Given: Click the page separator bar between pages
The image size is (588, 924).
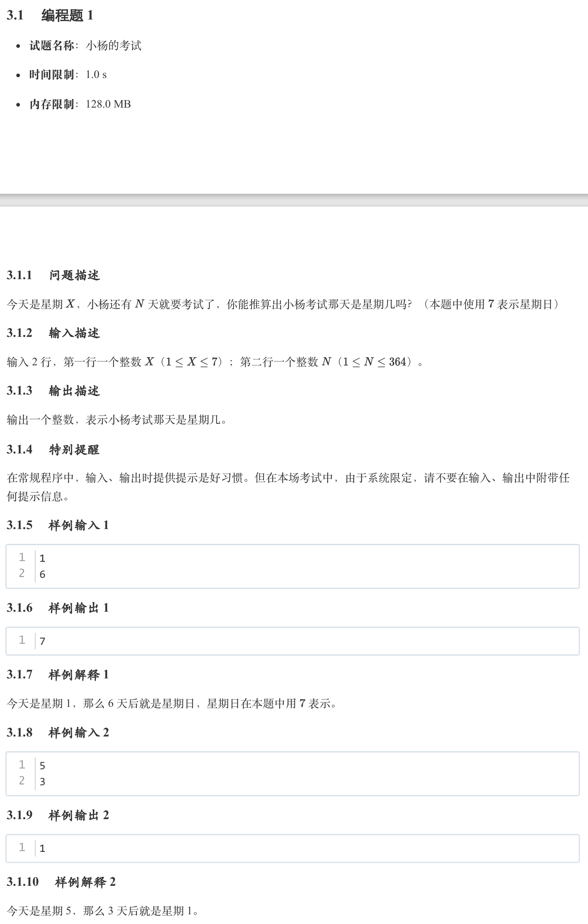Looking at the screenshot, I should tap(294, 200).
